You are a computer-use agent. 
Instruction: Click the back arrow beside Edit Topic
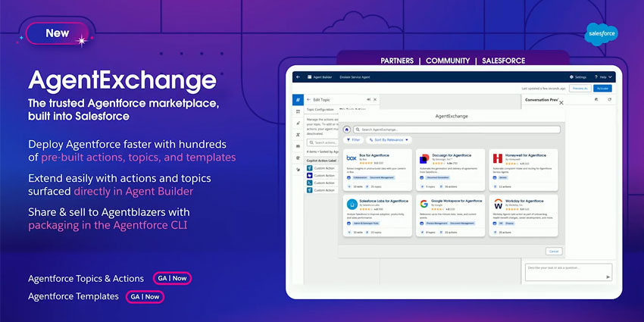309,99
